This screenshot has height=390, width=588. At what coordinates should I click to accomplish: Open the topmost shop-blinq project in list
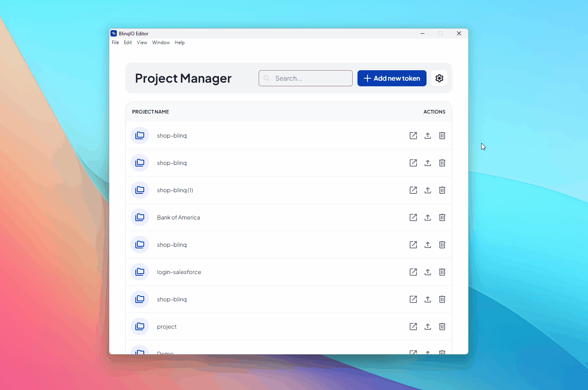[413, 136]
